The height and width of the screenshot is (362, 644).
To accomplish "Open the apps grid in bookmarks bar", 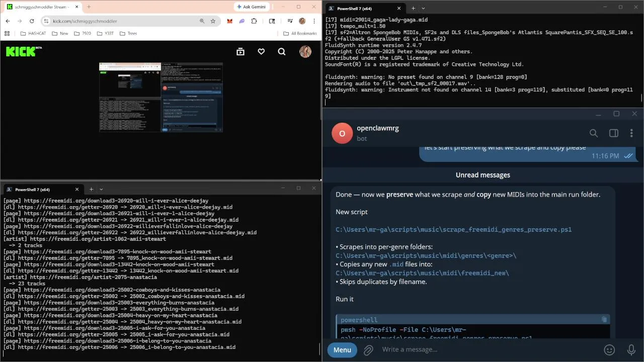I will (x=7, y=33).
